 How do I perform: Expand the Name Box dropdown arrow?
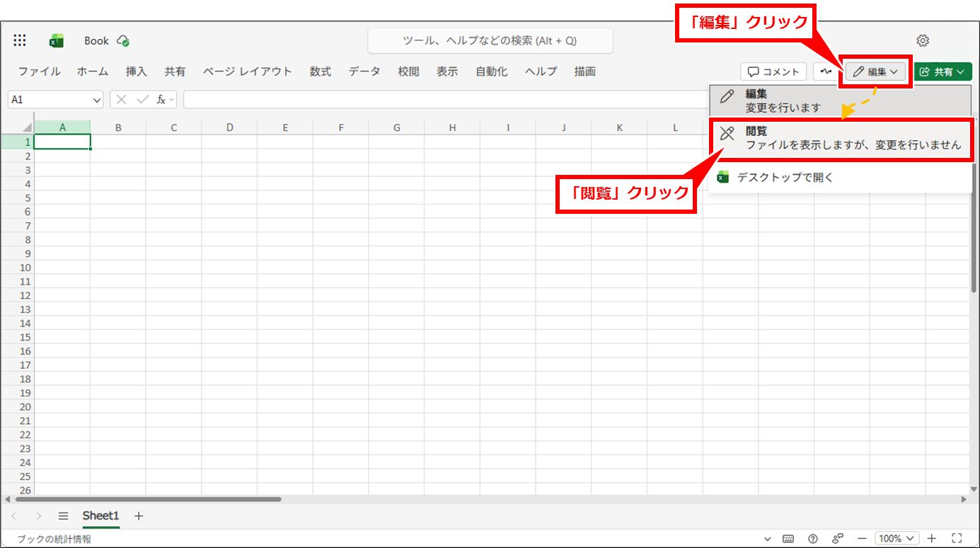[97, 100]
